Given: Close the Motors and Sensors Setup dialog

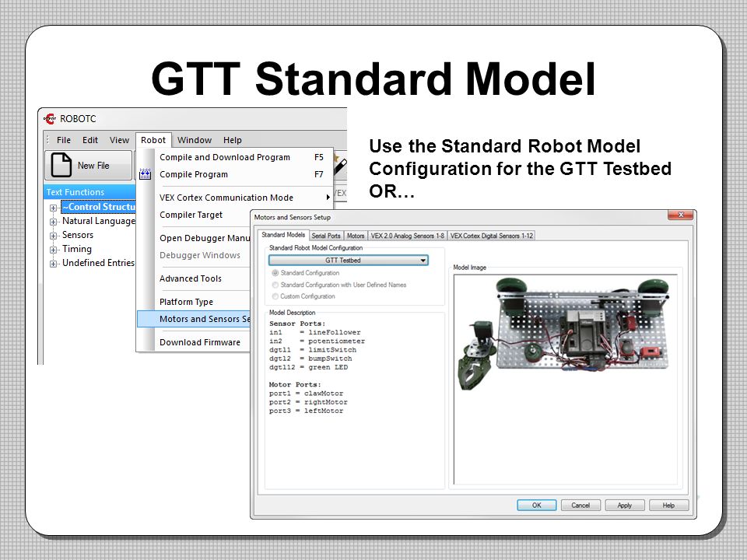Looking at the screenshot, I should click(x=681, y=215).
